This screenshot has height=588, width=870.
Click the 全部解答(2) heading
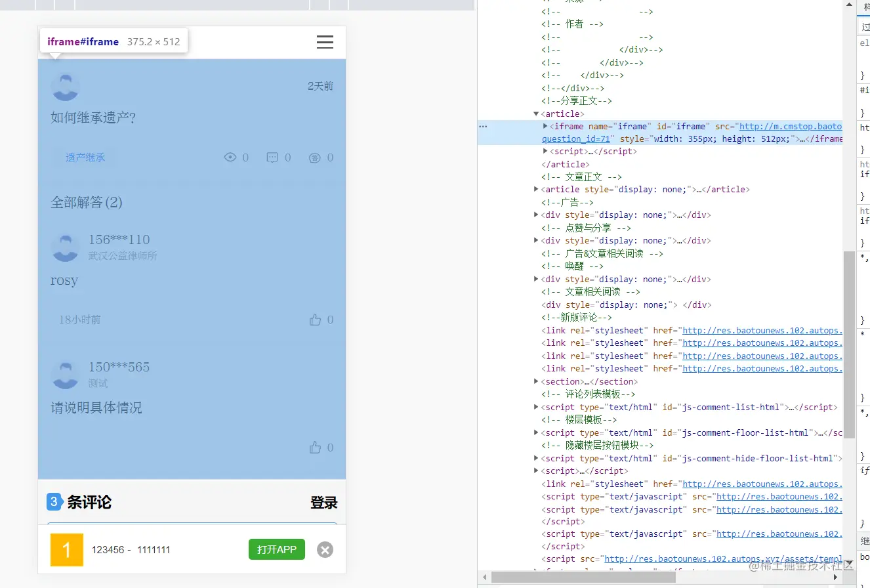pyautogui.click(x=87, y=202)
